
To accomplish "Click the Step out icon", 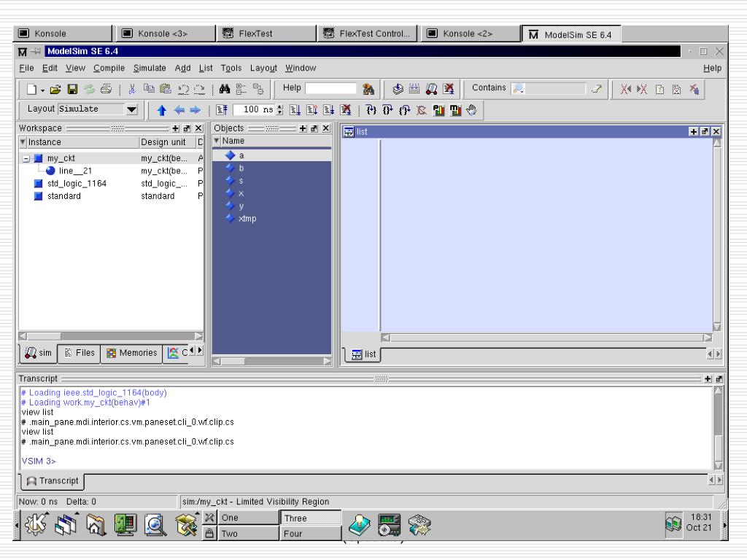I will point(404,111).
